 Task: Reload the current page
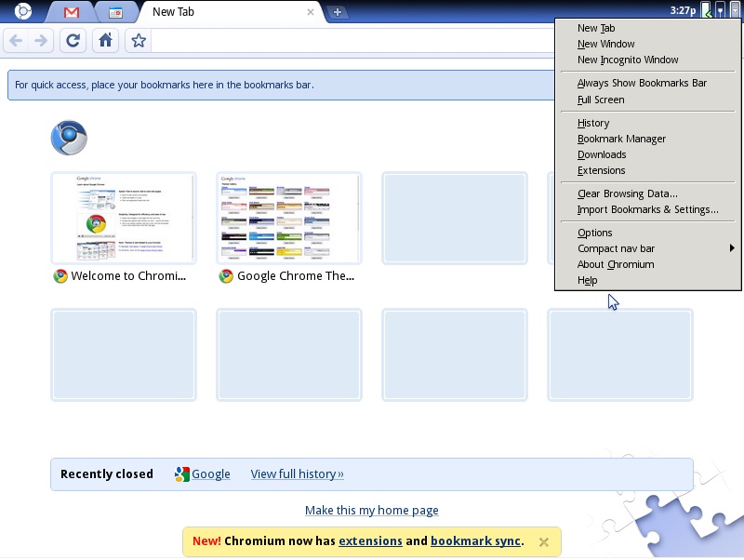[x=73, y=41]
